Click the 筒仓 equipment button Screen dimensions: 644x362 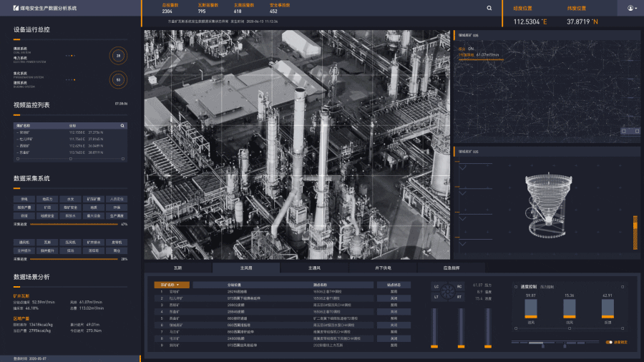tap(117, 251)
